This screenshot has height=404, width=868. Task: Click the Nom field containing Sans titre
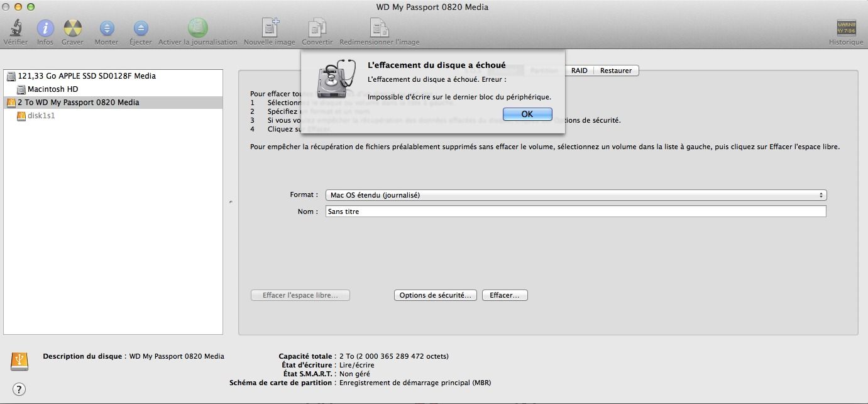tap(576, 211)
